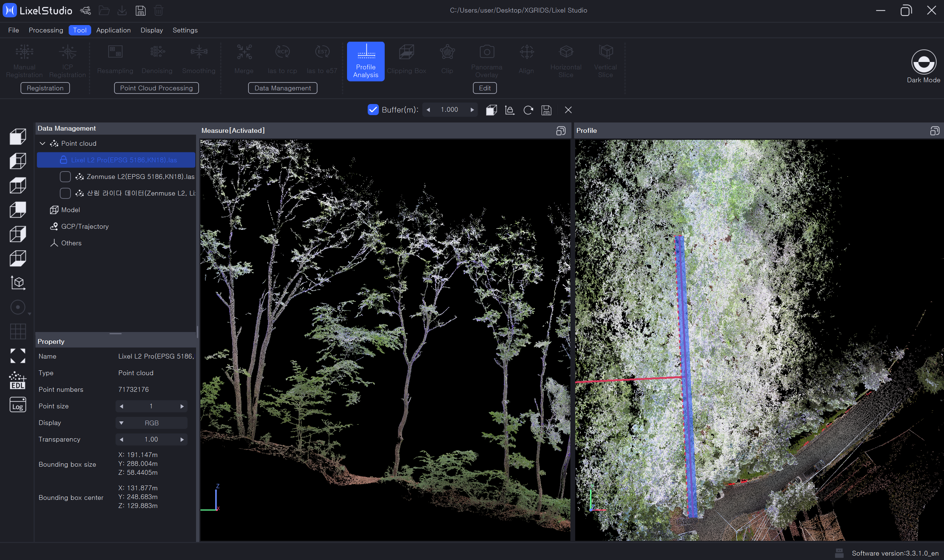
Task: Decrease transparency with left arrow
Action: click(121, 440)
